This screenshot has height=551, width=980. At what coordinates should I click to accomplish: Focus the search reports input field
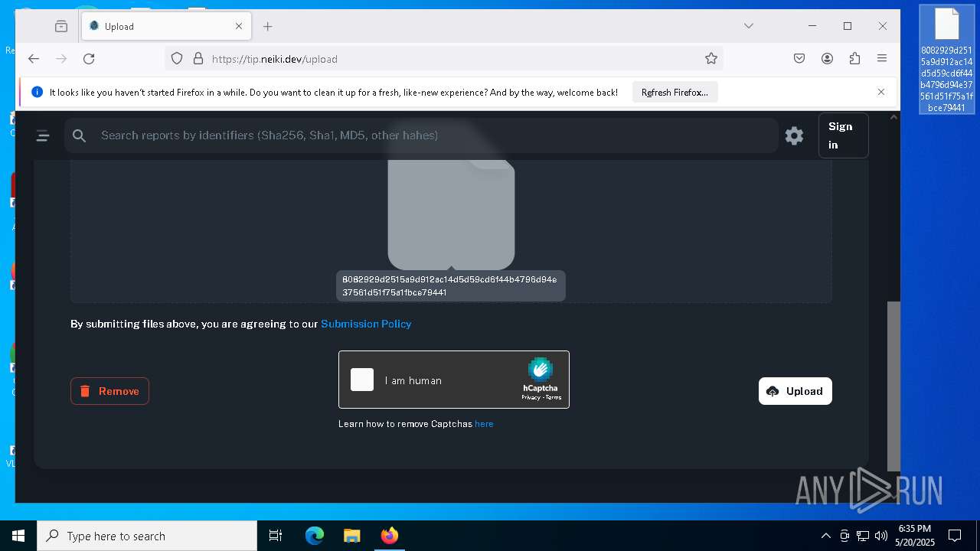(421, 135)
